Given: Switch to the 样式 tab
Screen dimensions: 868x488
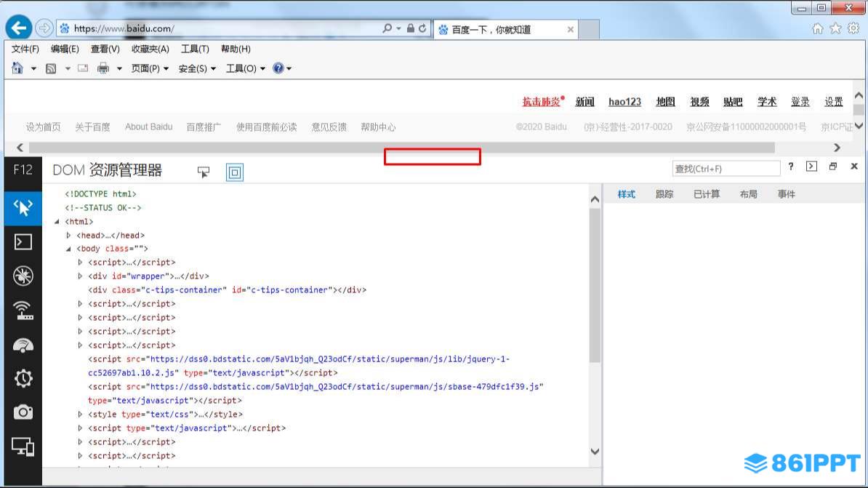Looking at the screenshot, I should pos(626,194).
